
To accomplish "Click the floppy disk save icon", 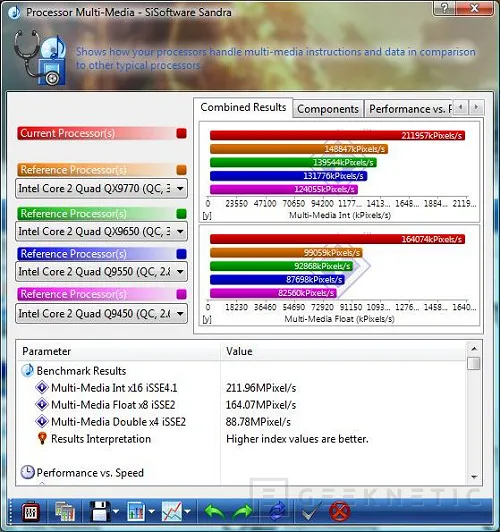I will click(100, 512).
